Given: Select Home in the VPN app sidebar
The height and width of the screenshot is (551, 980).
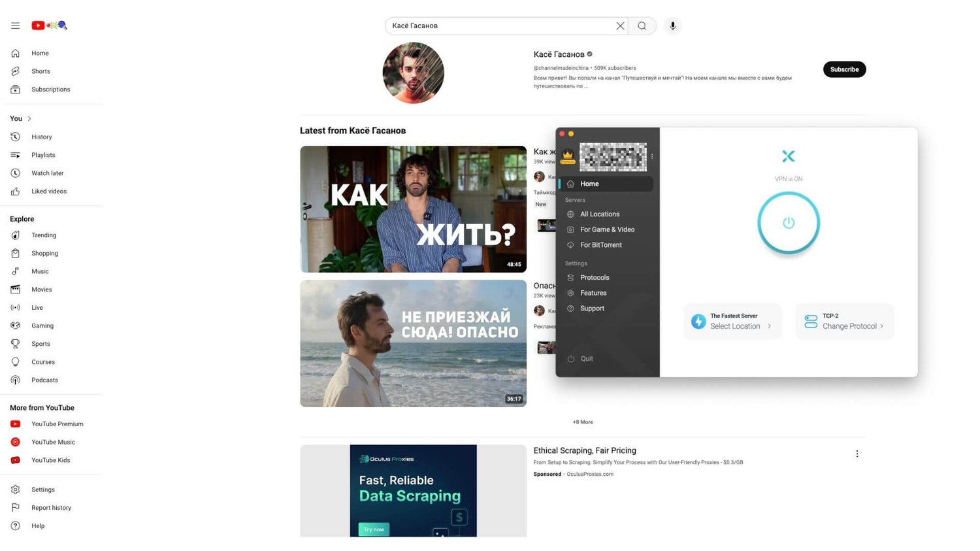Looking at the screenshot, I should coord(606,184).
